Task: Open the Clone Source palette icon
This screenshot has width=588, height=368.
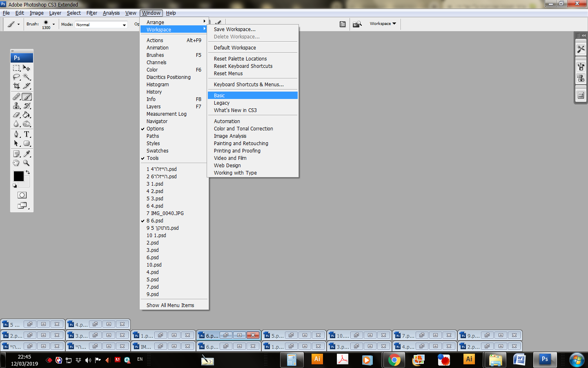Action: pos(581,78)
